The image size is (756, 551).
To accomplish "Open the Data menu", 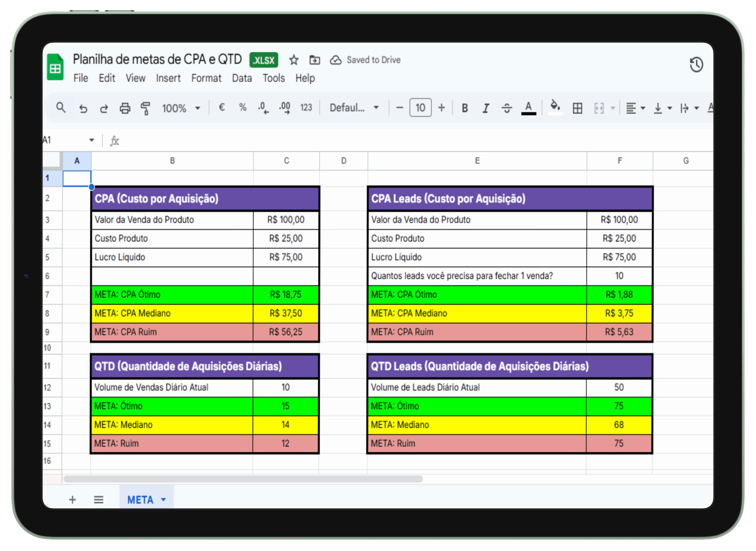I will click(242, 79).
